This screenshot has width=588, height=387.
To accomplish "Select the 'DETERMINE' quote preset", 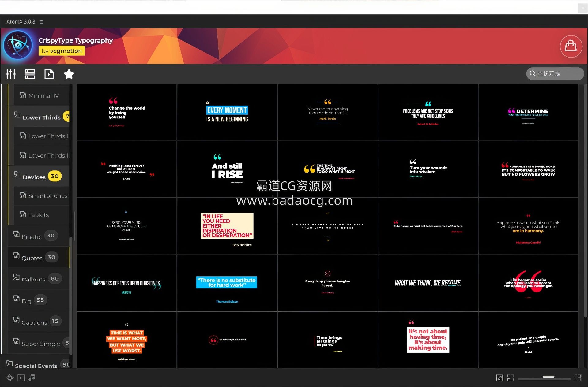I will point(528,113).
